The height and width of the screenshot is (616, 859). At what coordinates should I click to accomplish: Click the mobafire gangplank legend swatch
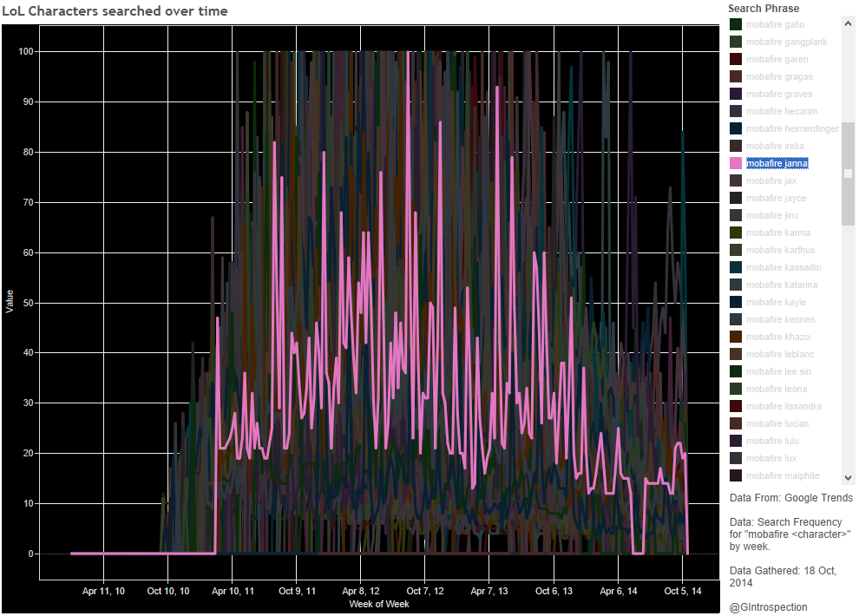[736, 42]
